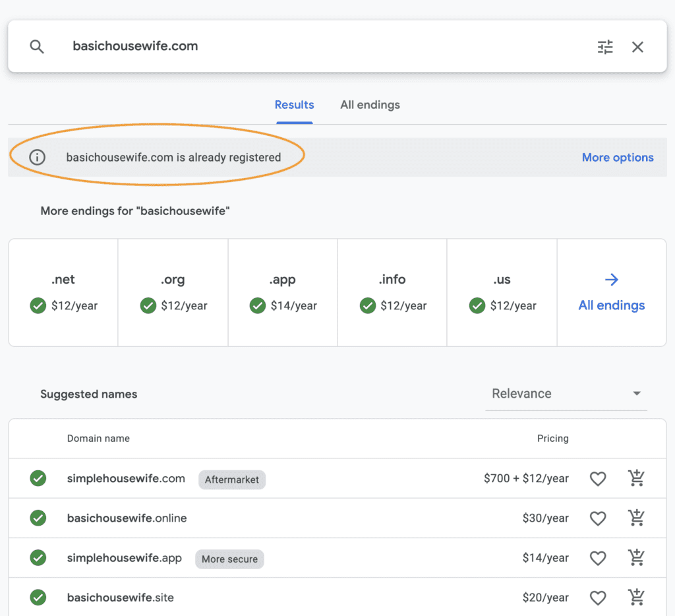Select the .net ending card
The width and height of the screenshot is (675, 616).
coord(63,292)
